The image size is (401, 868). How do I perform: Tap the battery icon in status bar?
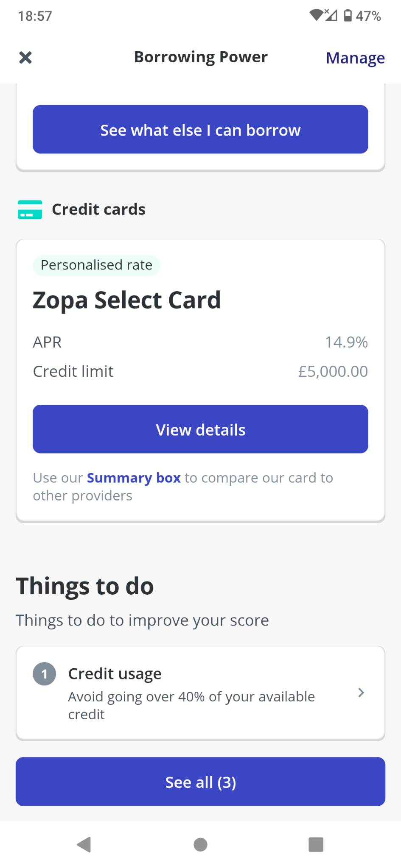point(348,16)
